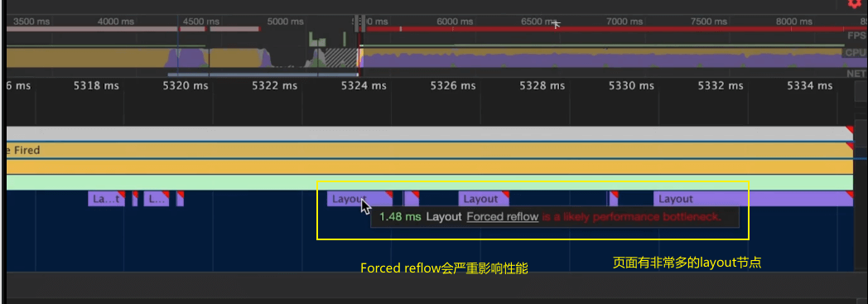Select the Layout bar below the 5326 ms mark
Image resolution: width=868 pixels, height=304 pixels.
pyautogui.click(x=484, y=199)
